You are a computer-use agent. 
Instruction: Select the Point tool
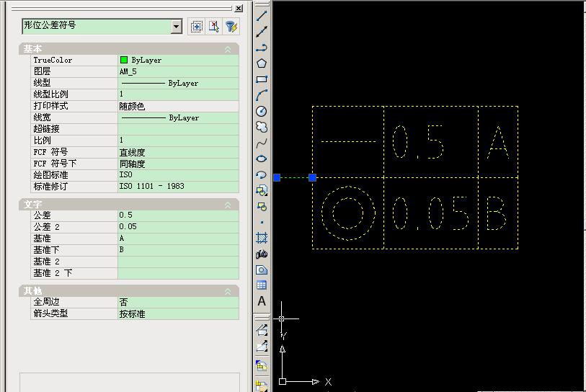click(x=262, y=222)
